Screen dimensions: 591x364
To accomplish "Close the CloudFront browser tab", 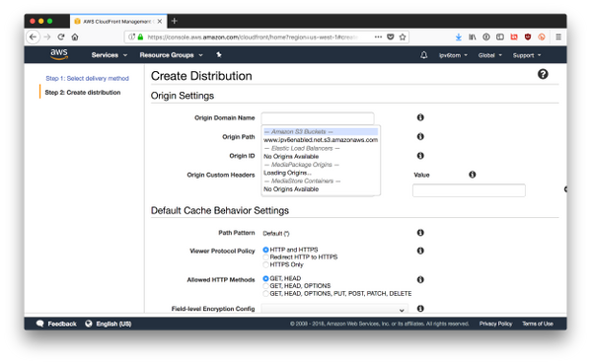I will [160, 22].
